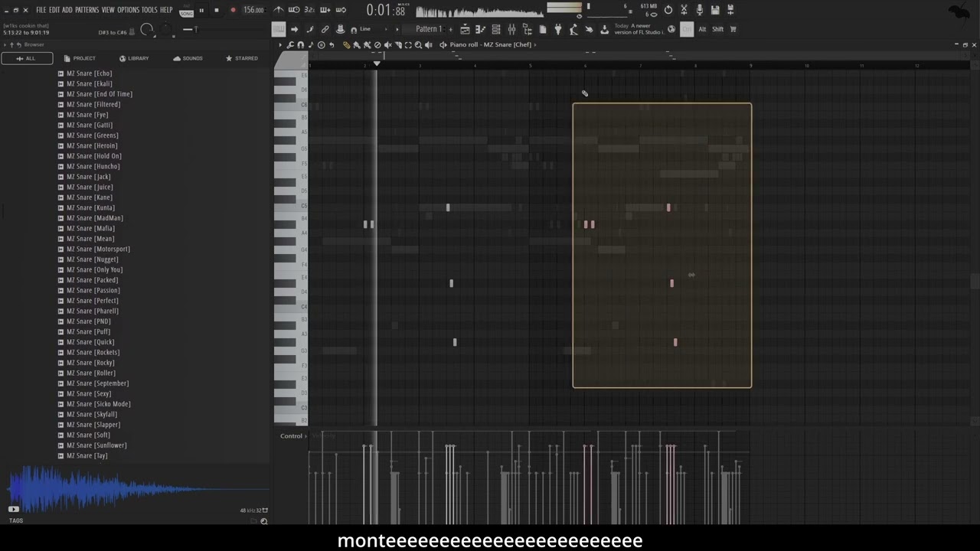Open the Pattern 1 selector

429,29
